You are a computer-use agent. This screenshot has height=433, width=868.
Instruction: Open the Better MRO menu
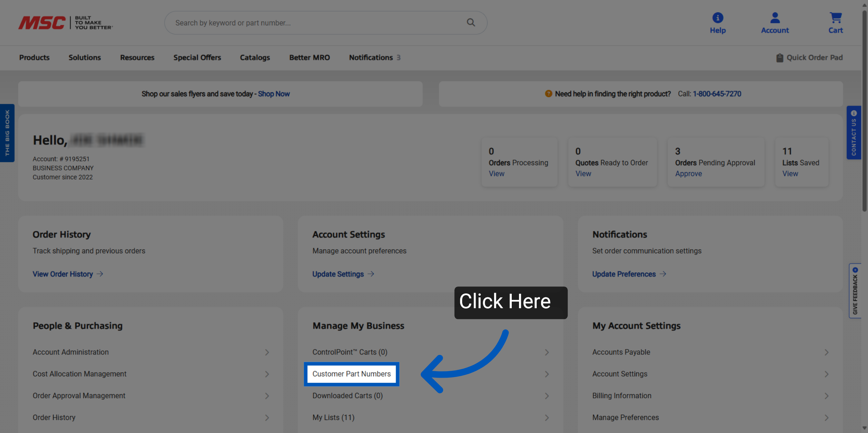(310, 58)
